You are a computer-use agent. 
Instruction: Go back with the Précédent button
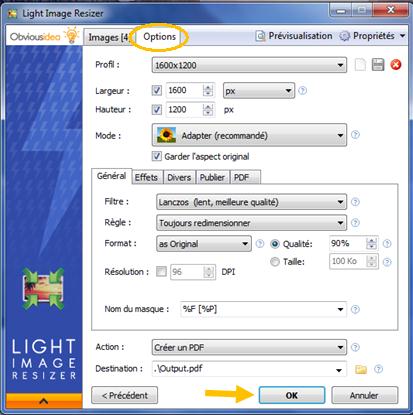coord(125,395)
